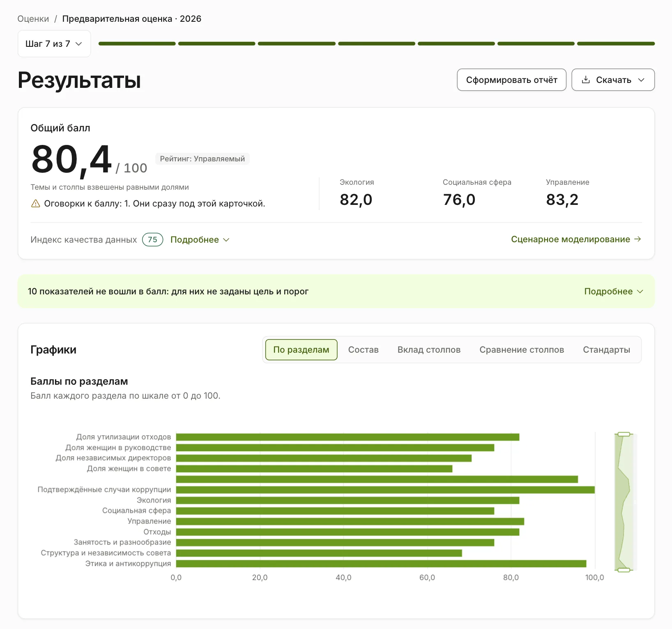This screenshot has width=672, height=629.
Task: Click the last progress step segment
Action: [x=616, y=44]
